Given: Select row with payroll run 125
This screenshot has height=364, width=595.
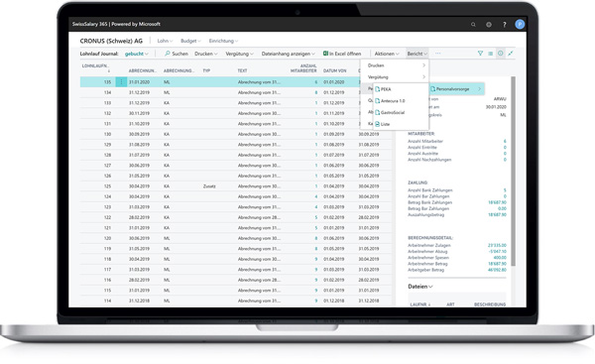Looking at the screenshot, I should click(x=235, y=186).
